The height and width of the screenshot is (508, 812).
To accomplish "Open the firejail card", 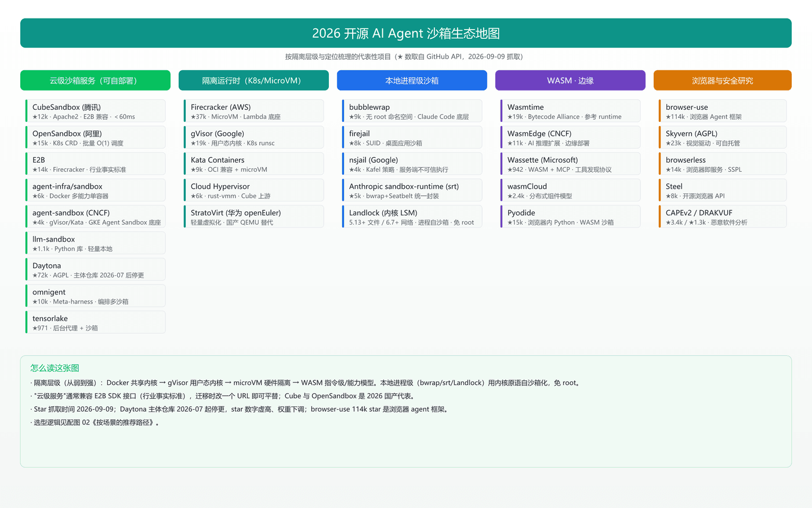I will pos(412,138).
